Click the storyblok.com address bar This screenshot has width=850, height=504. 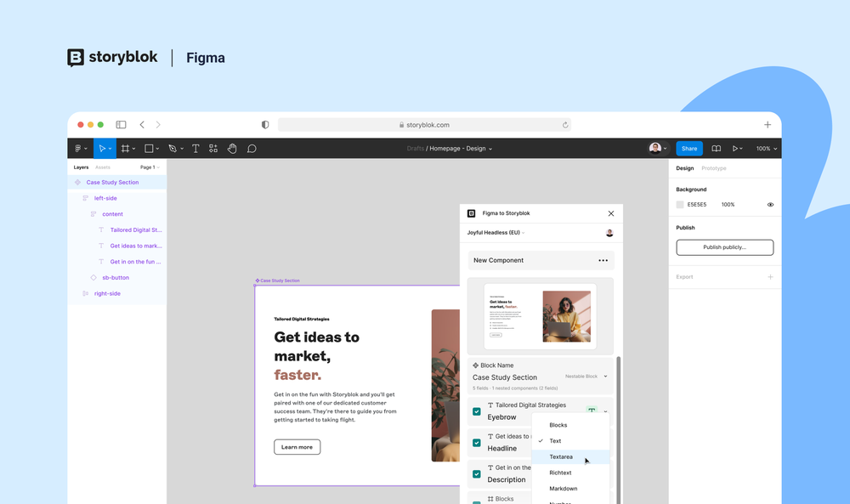424,125
